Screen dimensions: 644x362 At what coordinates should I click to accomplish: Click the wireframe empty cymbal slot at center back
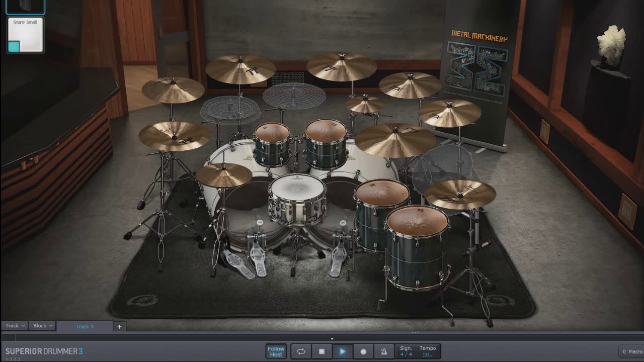coord(294,96)
